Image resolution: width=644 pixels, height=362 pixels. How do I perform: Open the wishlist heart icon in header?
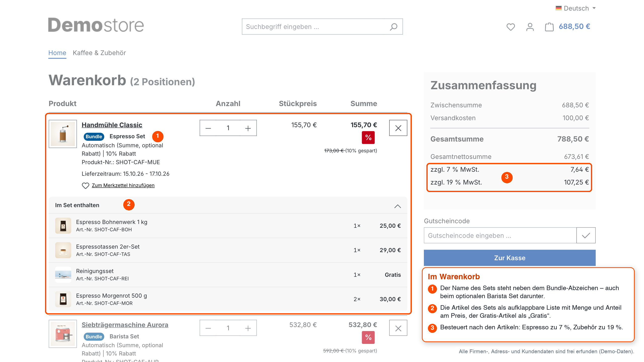point(510,27)
